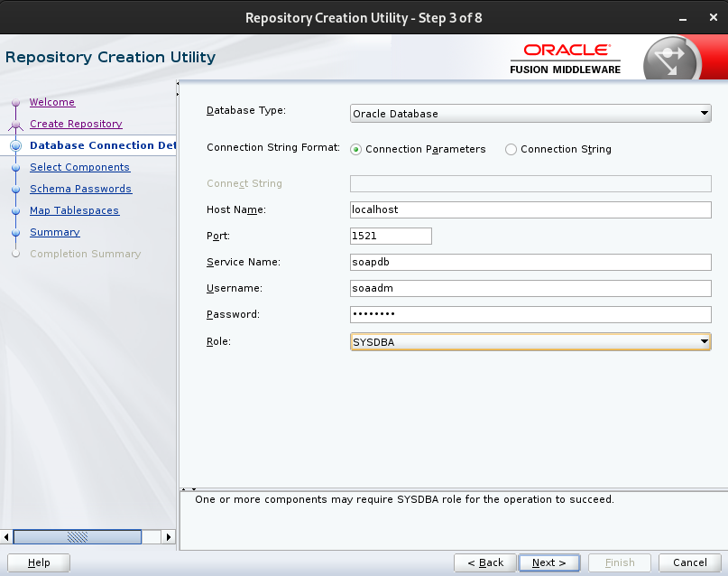The image size is (728, 576).
Task: Click the greyed-out Finish button
Action: pos(620,562)
